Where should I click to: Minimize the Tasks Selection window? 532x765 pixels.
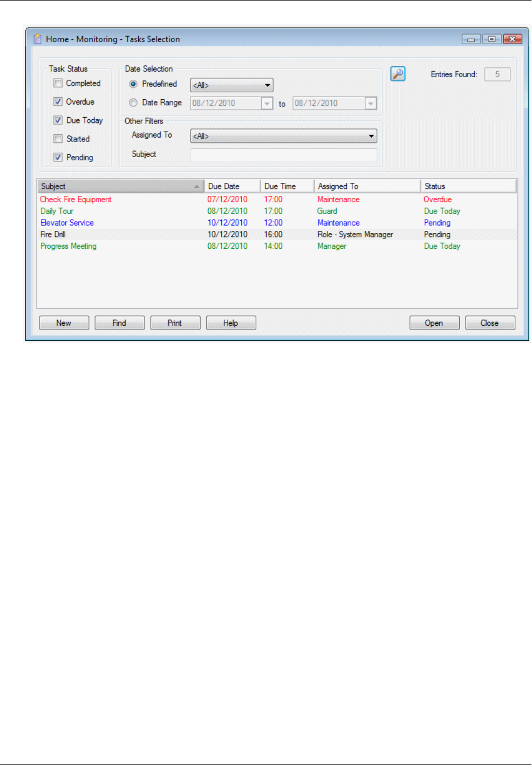471,39
